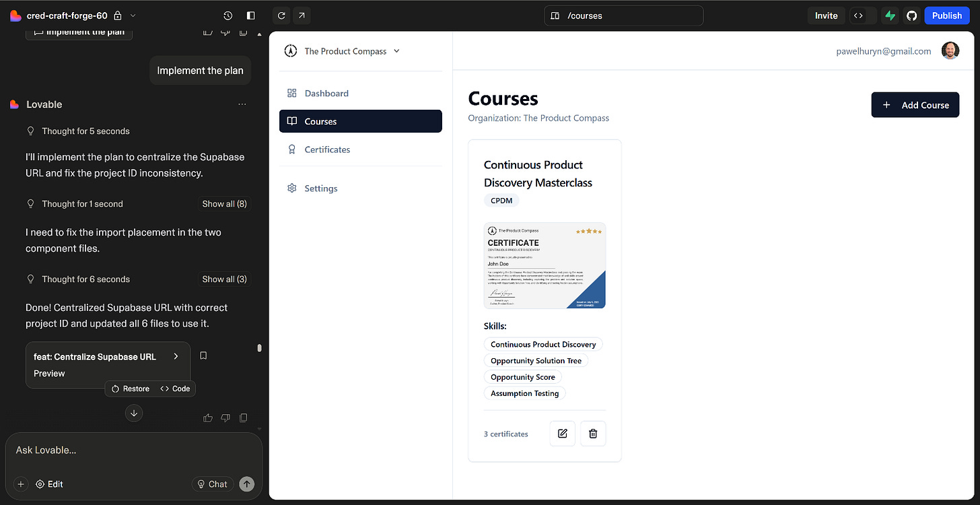Open the Supabase lightning icon
Image resolution: width=980 pixels, height=505 pixels.
click(x=890, y=15)
